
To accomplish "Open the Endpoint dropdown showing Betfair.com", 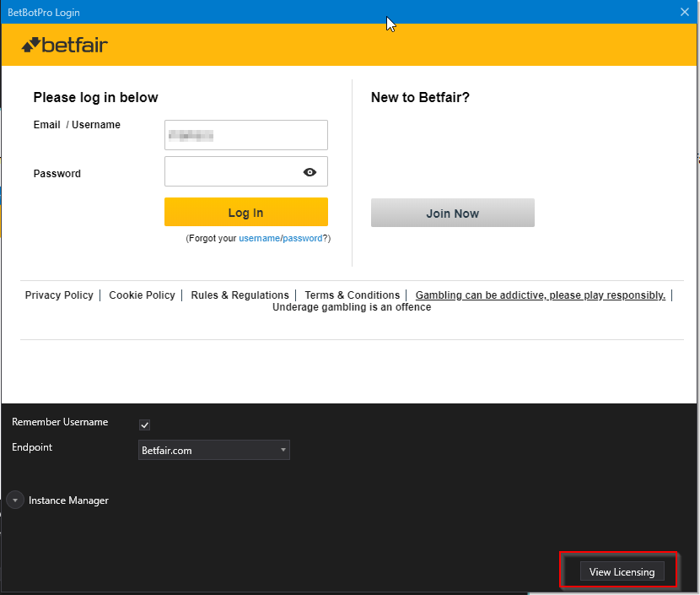I will (x=214, y=451).
